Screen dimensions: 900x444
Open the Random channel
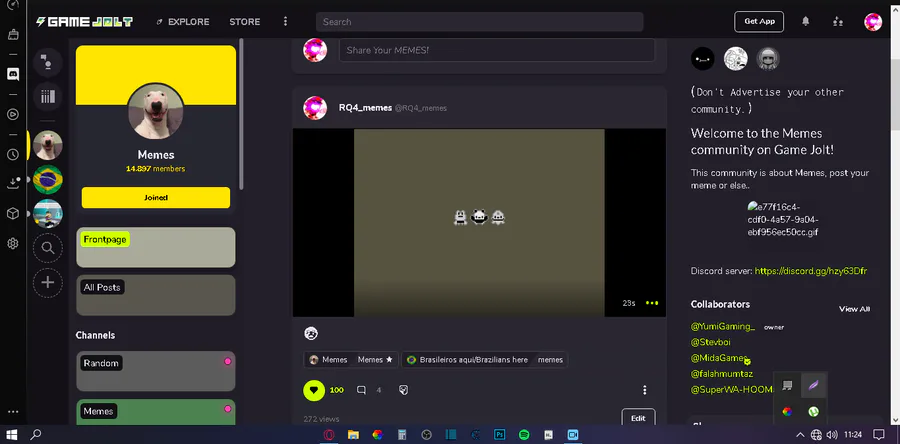click(x=156, y=371)
